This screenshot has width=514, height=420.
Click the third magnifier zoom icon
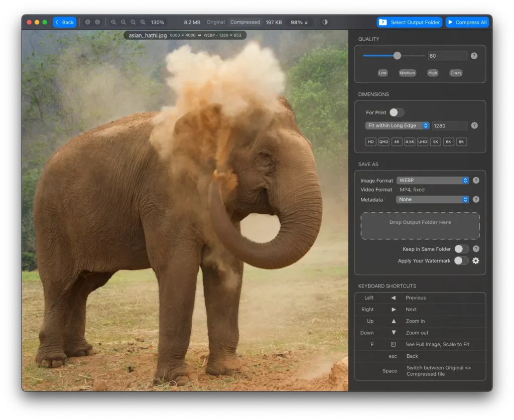click(133, 22)
